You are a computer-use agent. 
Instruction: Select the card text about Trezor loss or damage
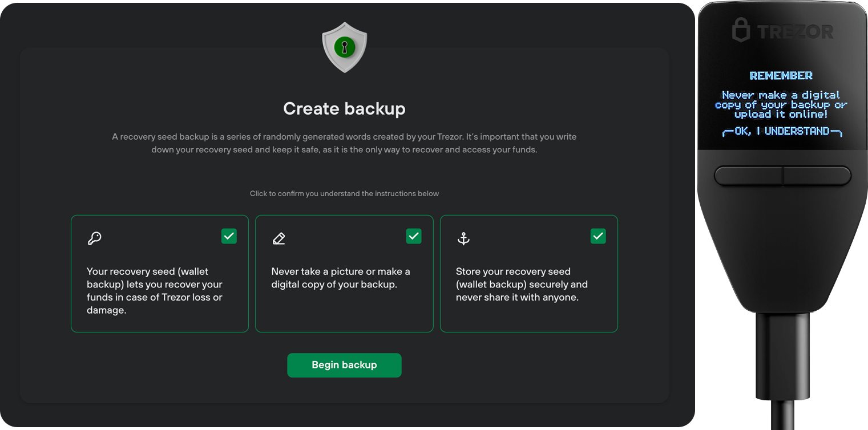(x=154, y=291)
